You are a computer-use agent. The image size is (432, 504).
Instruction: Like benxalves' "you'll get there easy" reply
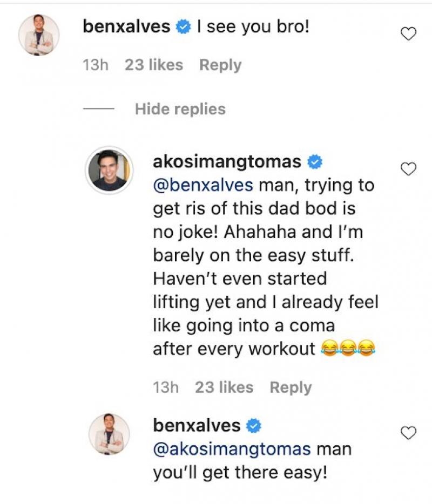[x=409, y=433]
